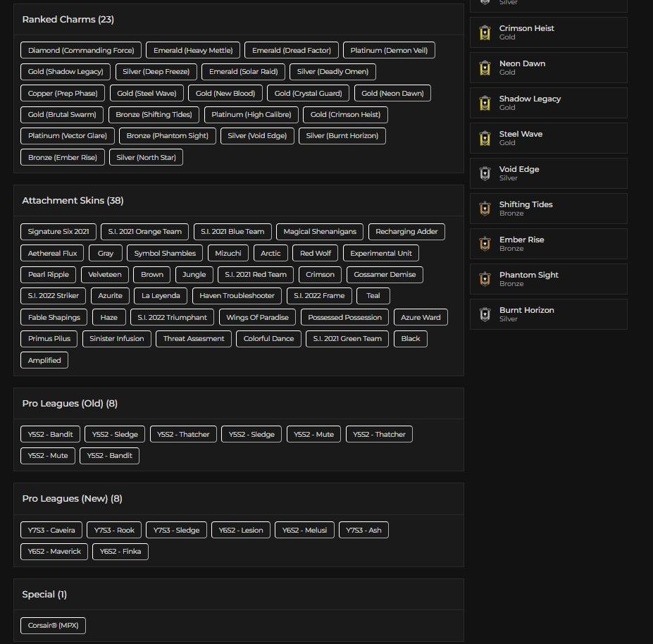The width and height of the screenshot is (653, 644).
Task: Click the Red Wolf tag
Action: [x=316, y=253]
